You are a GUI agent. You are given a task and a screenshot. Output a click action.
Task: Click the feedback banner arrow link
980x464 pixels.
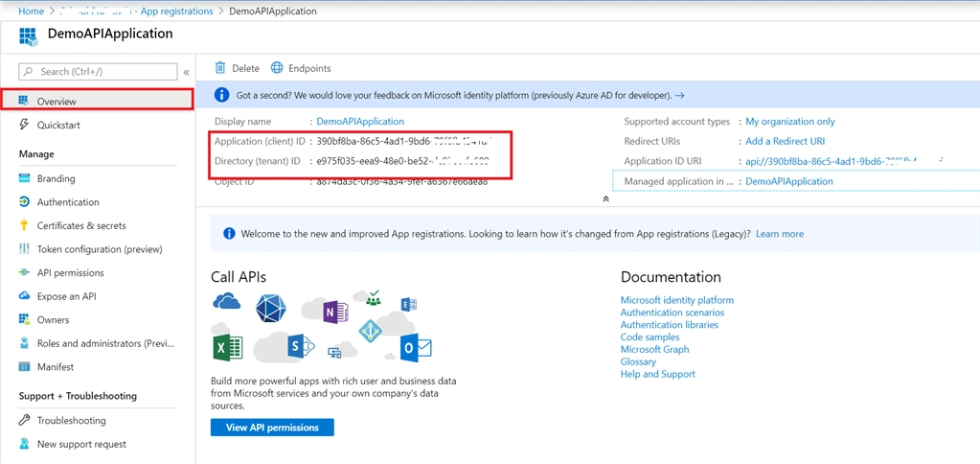pyautogui.click(x=680, y=96)
